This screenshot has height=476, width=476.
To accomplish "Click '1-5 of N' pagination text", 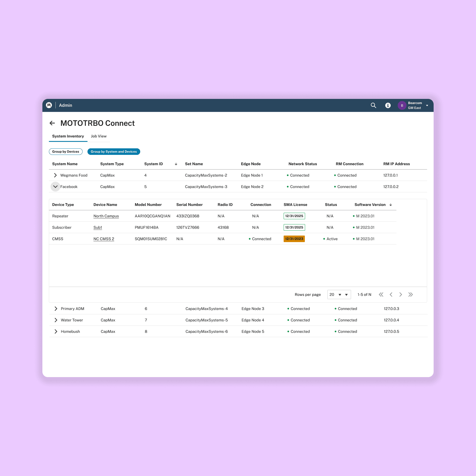I will pyautogui.click(x=364, y=295).
